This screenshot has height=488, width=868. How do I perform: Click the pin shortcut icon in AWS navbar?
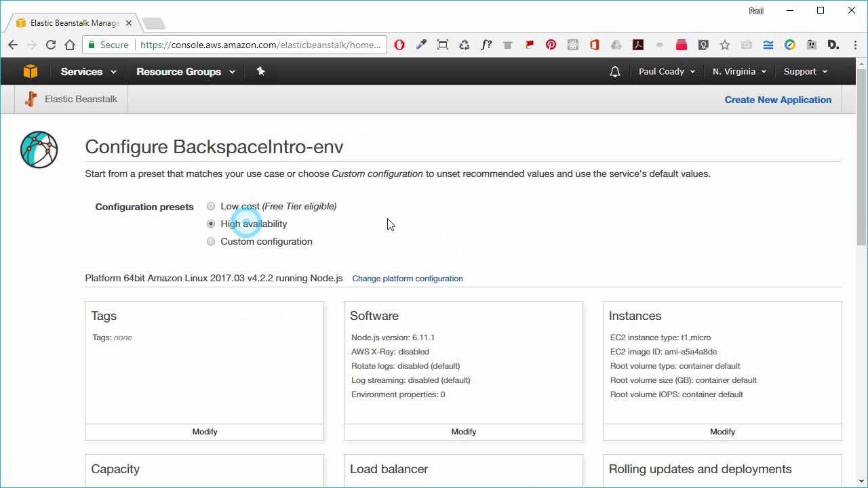pos(260,71)
